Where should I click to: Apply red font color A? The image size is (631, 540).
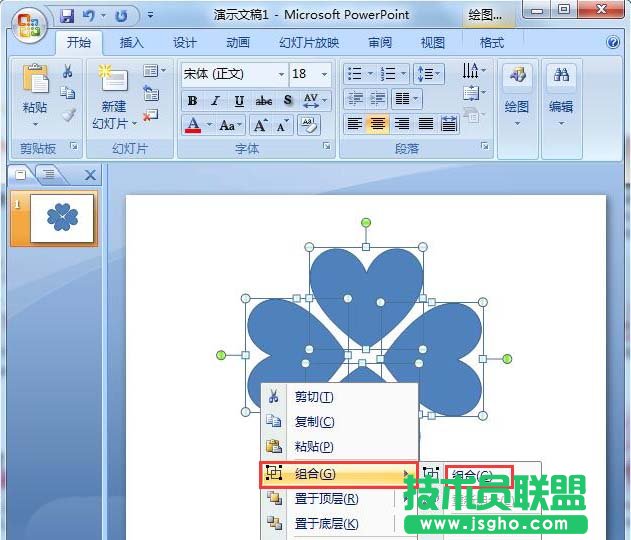coord(193,126)
